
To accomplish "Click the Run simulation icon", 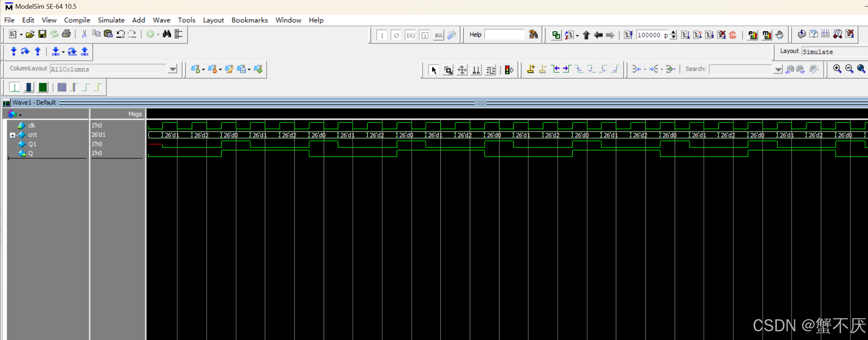I will click(x=685, y=35).
